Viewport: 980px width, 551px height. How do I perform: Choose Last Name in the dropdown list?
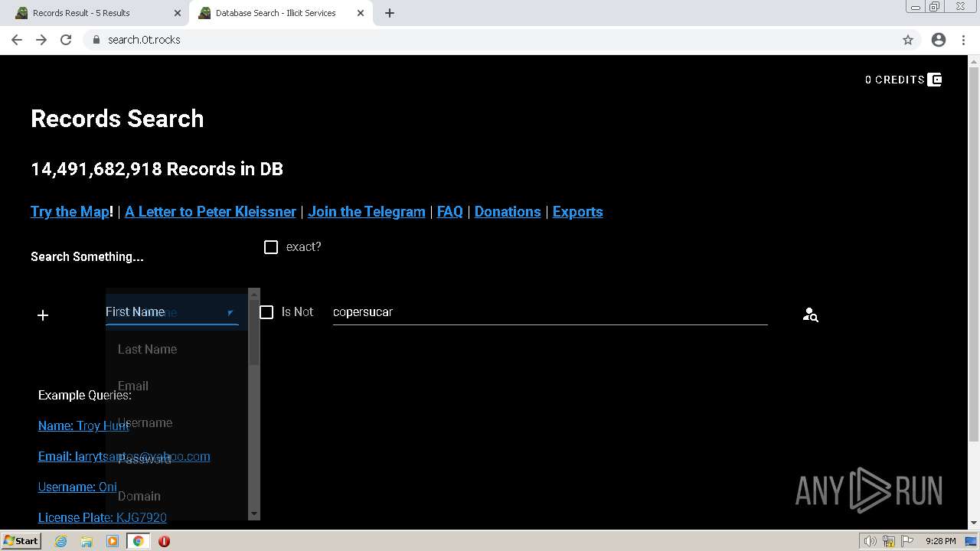pyautogui.click(x=177, y=349)
